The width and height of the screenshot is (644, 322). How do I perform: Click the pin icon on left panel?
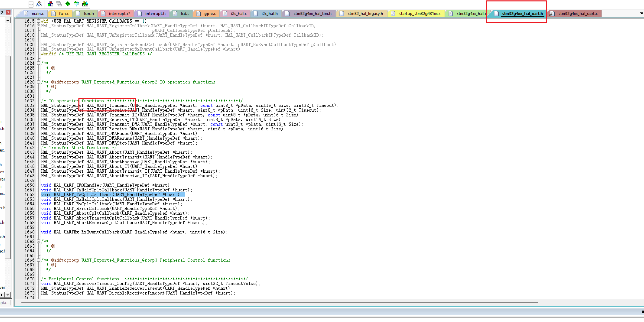(2, 12)
